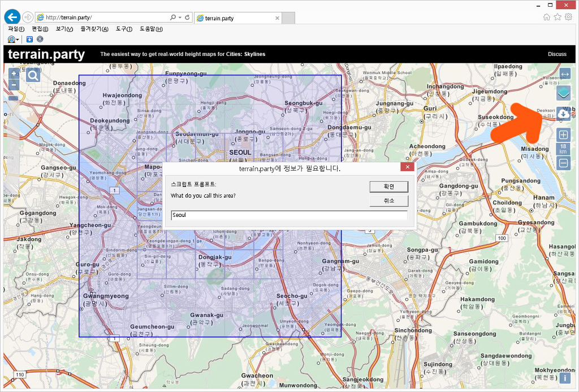This screenshot has height=392, width=579.
Task: Increase selection area size with plus
Action: click(x=563, y=135)
